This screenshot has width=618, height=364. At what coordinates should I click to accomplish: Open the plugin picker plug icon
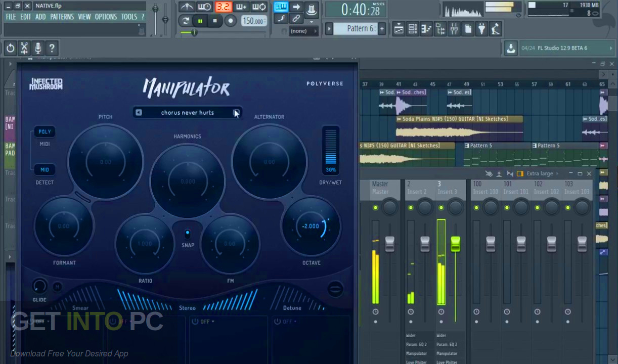(481, 29)
